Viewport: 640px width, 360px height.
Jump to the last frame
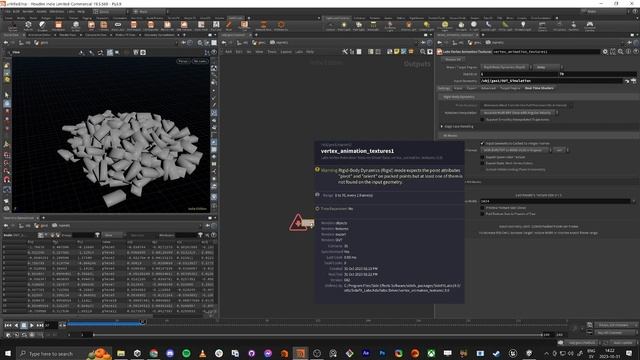click(40, 325)
